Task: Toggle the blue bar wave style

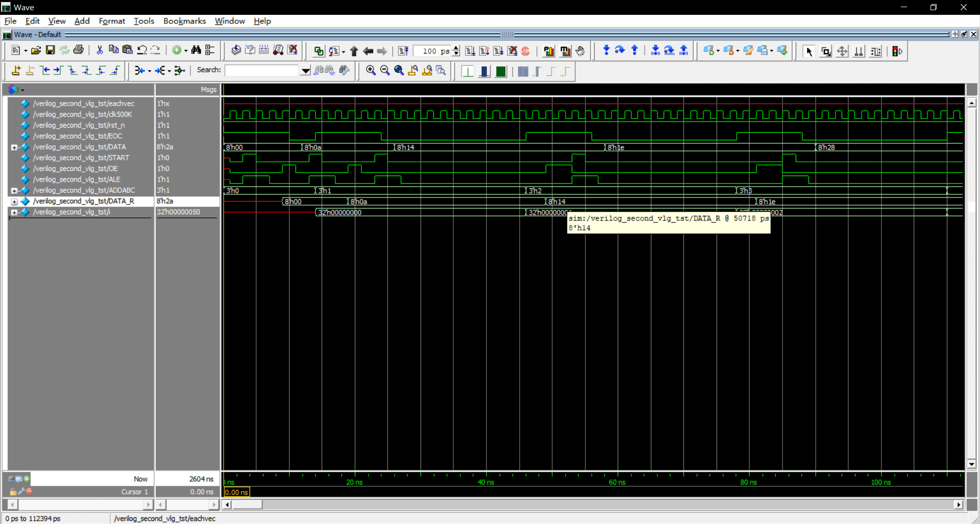Action: pos(484,71)
